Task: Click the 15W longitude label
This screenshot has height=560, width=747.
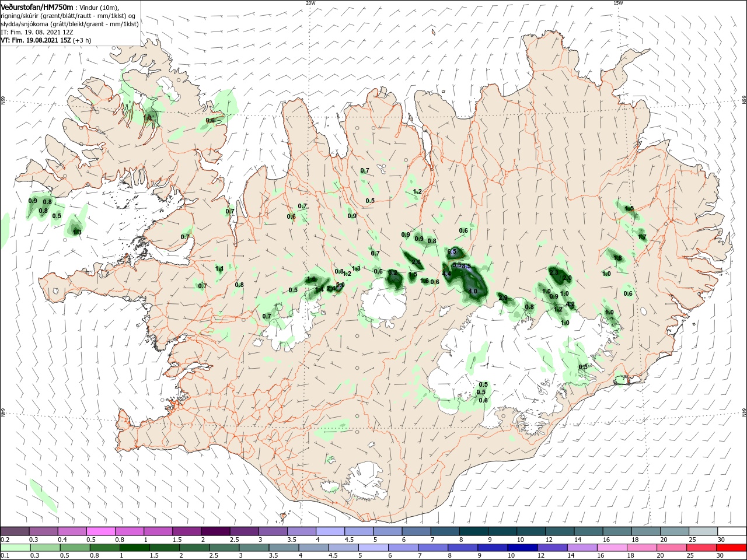Action: 618,3
